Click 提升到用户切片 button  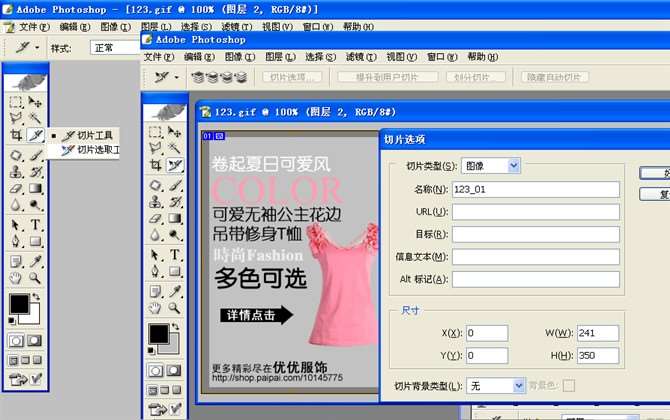(388, 77)
